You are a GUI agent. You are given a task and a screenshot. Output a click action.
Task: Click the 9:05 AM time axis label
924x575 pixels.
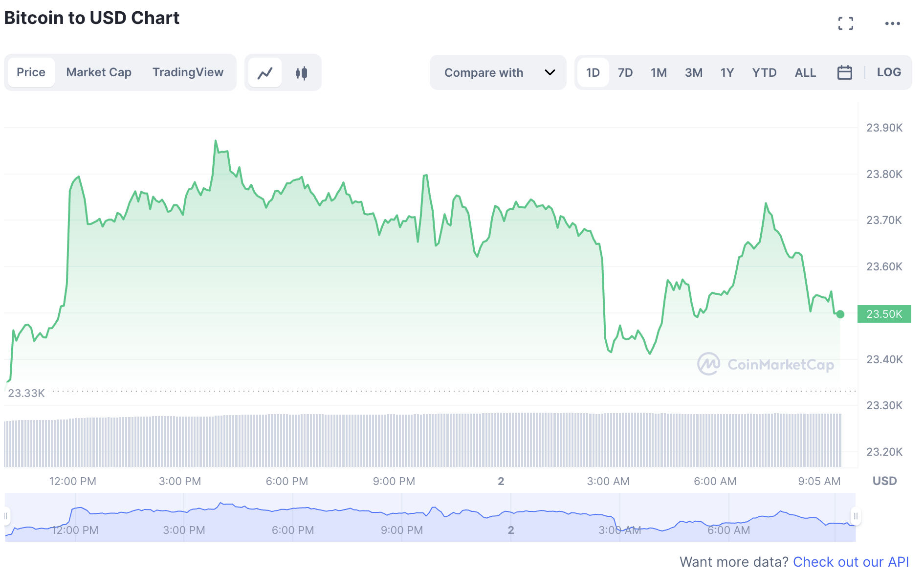819,481
